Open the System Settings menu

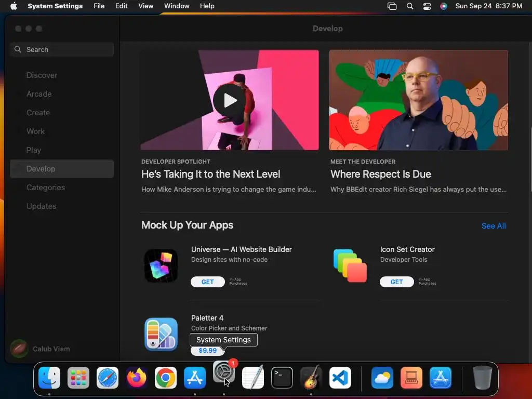coord(55,6)
